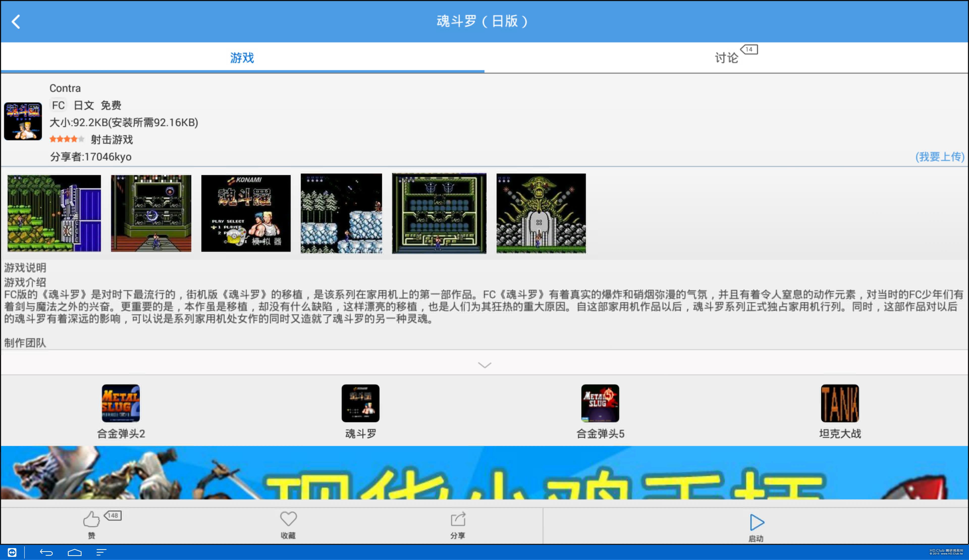
Task: Switch to the 讨论 discussion tab
Action: [x=726, y=58]
